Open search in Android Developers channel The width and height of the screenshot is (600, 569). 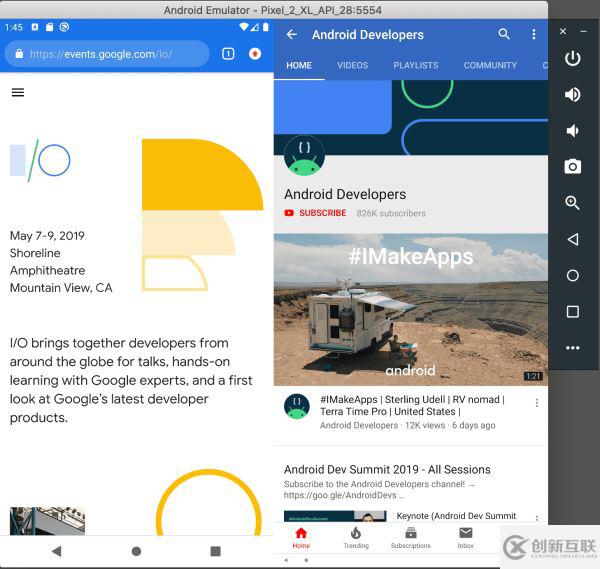click(504, 34)
